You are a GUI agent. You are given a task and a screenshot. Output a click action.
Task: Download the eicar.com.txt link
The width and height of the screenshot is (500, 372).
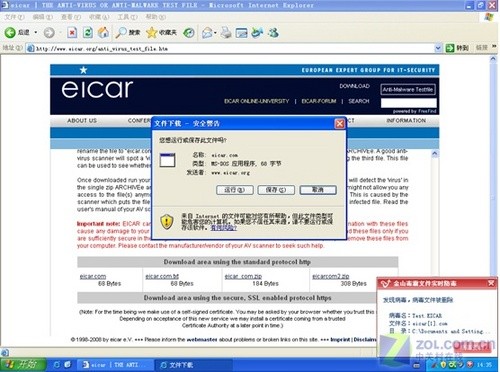[x=162, y=276]
